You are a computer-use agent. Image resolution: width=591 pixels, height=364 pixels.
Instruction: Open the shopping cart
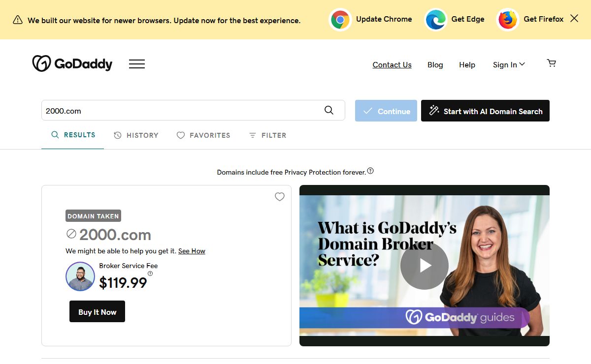pos(552,63)
